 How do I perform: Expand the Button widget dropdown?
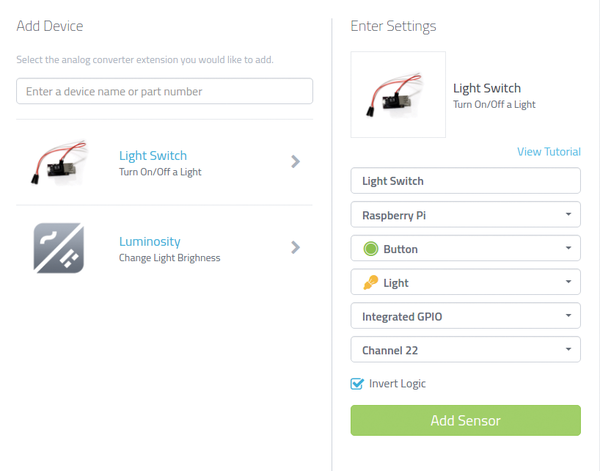[465, 248]
